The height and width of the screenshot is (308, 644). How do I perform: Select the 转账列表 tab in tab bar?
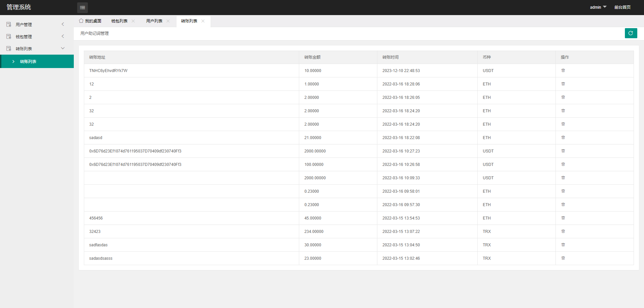click(x=189, y=21)
